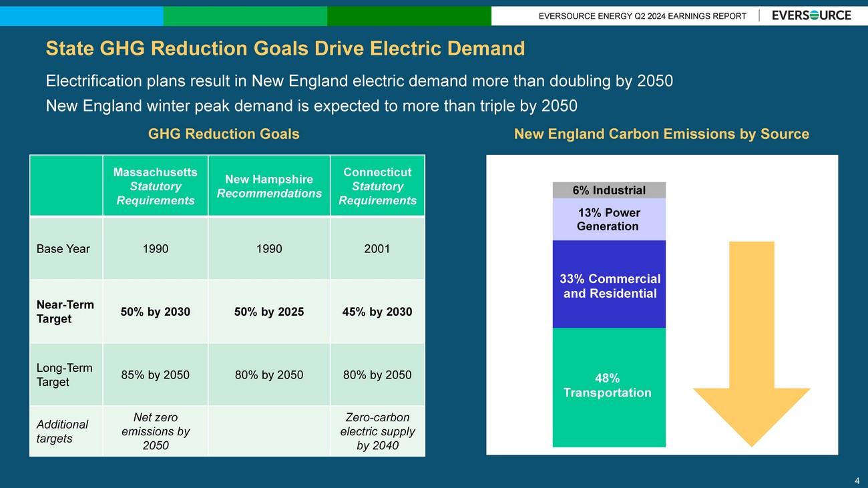This screenshot has width=868, height=488.
Task: Click the 'Zero-carbon electric supply by 2040' cell
Action: pos(377,431)
